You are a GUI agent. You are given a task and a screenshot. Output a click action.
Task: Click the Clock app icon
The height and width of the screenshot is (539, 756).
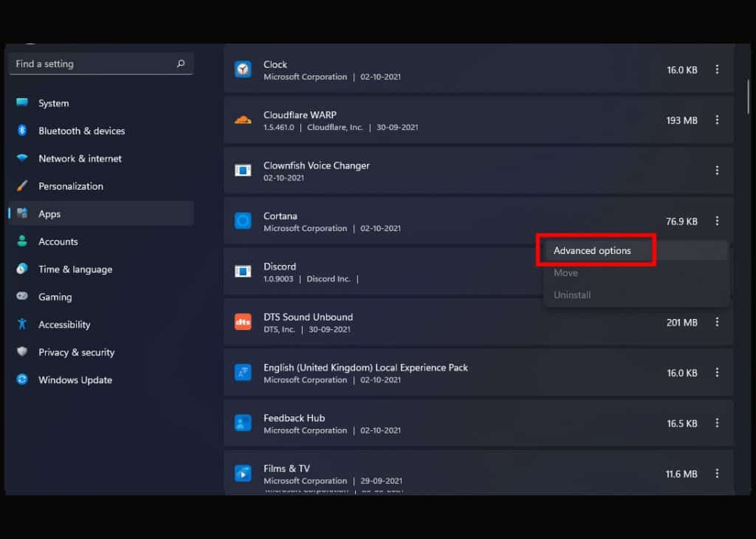pyautogui.click(x=242, y=69)
